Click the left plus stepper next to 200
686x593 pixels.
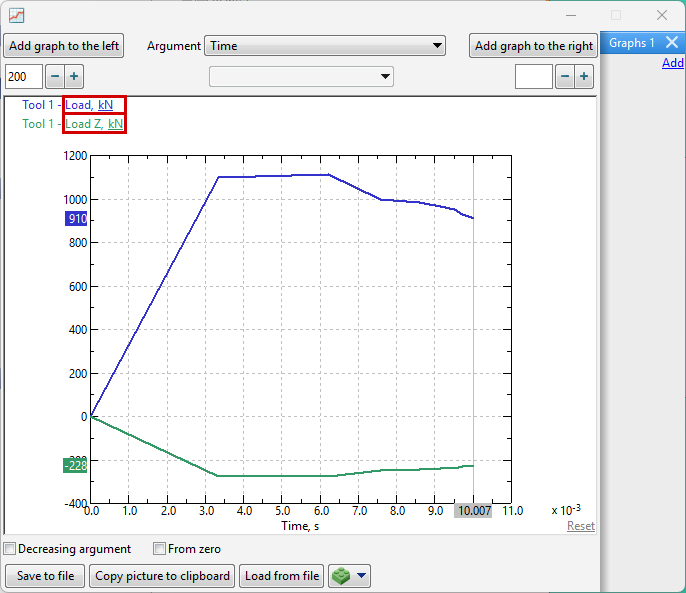(x=74, y=77)
